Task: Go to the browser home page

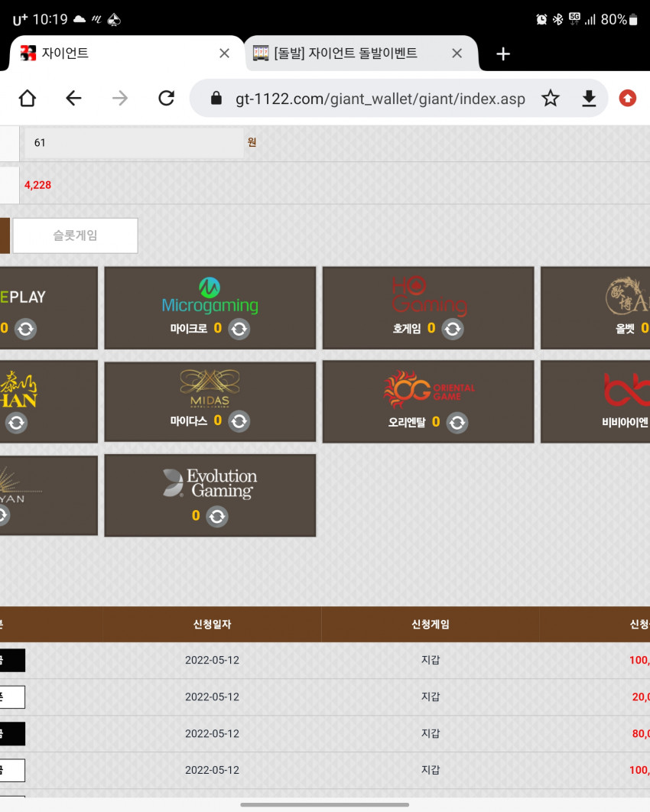Action: pos(28,98)
